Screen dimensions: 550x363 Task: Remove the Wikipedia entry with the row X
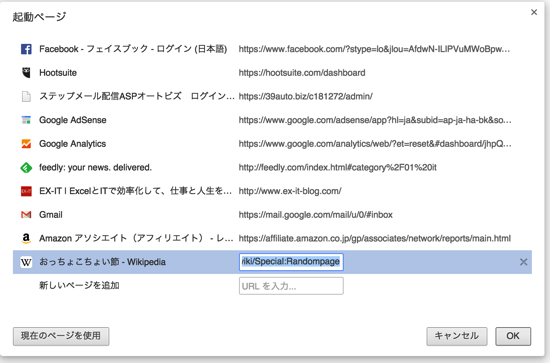523,262
